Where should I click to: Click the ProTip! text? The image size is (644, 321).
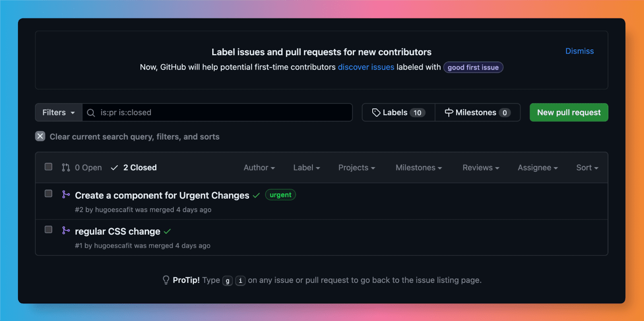pos(186,280)
